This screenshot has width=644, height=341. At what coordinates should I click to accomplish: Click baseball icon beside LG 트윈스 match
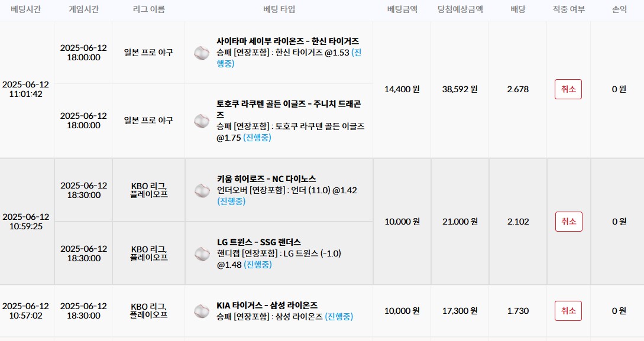pos(202,254)
